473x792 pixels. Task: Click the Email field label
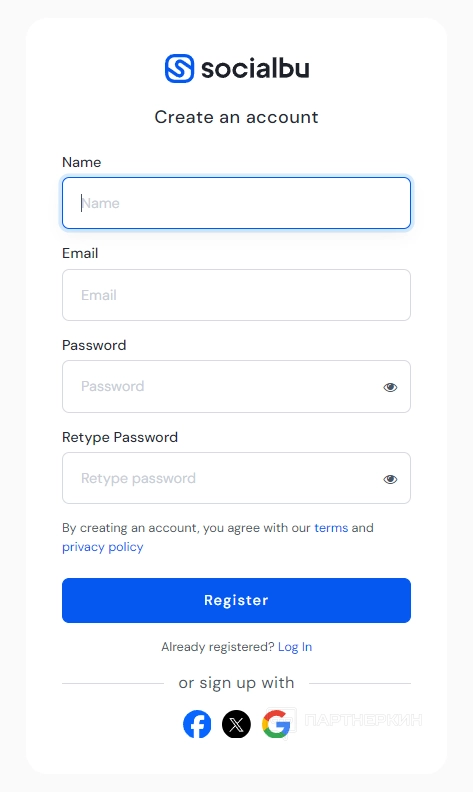point(80,253)
